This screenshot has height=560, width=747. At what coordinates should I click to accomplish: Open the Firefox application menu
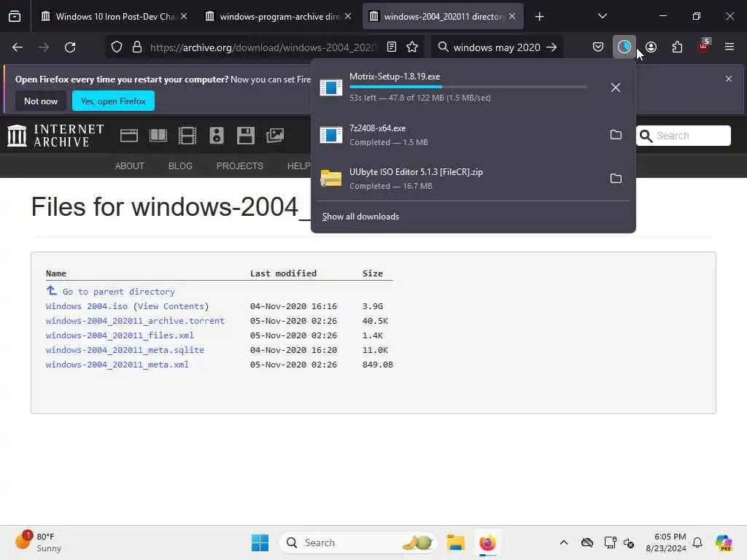(x=729, y=47)
